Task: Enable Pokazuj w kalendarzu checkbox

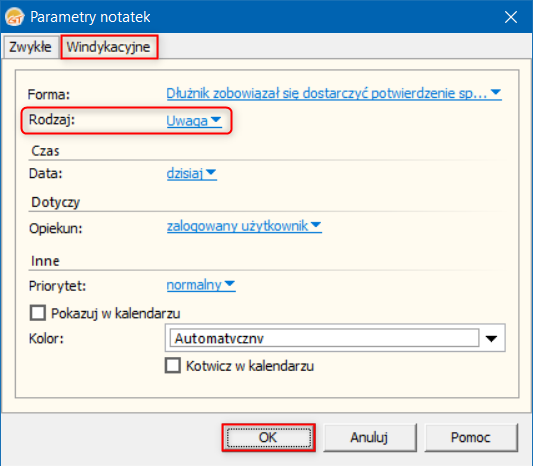Action: pos(38,313)
